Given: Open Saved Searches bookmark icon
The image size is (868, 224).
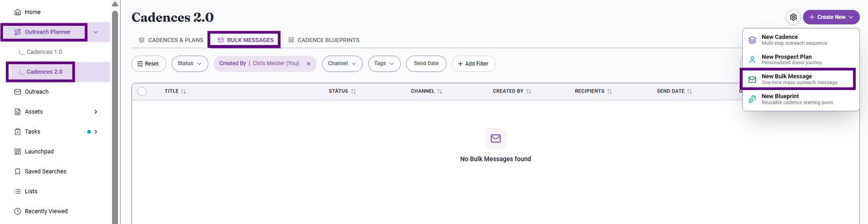Looking at the screenshot, I should 18,171.
